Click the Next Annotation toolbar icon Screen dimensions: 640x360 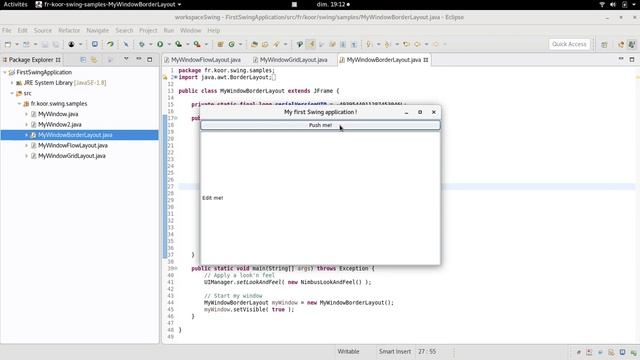[369, 44]
